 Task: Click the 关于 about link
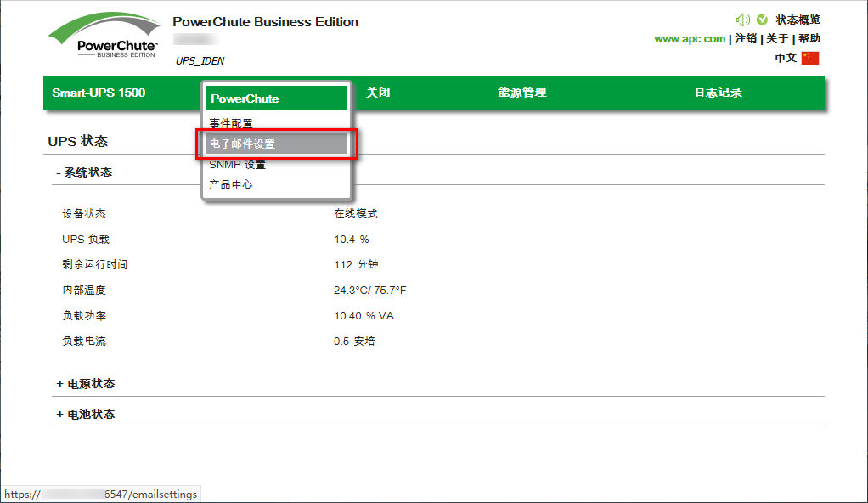pos(777,39)
